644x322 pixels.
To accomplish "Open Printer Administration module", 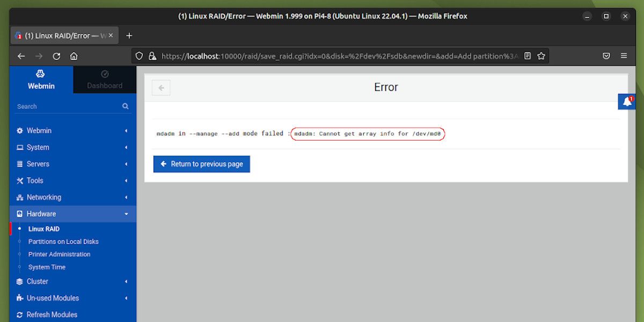I will pyautogui.click(x=60, y=254).
